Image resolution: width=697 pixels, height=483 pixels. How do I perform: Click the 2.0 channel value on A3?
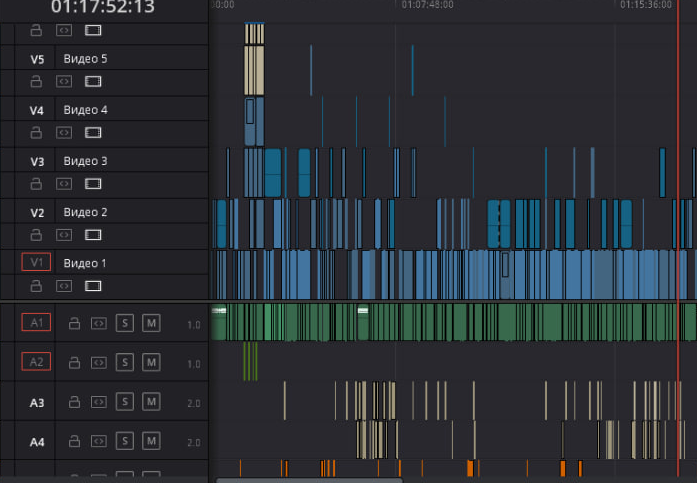193,403
